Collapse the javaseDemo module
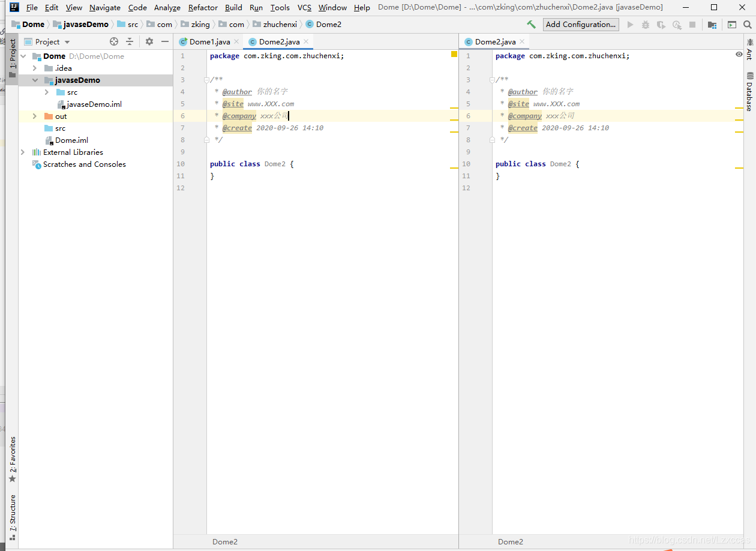Screen dimensions: 756x551 (x=35, y=80)
